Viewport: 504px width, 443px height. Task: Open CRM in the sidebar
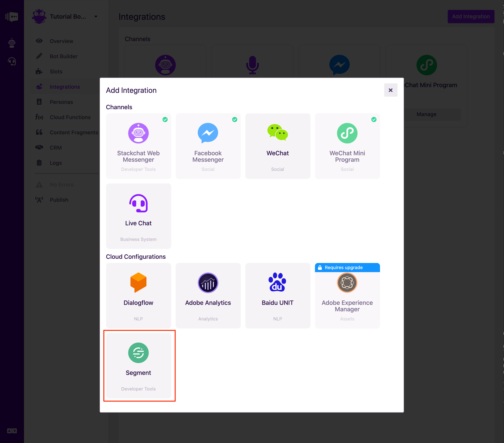pos(56,148)
